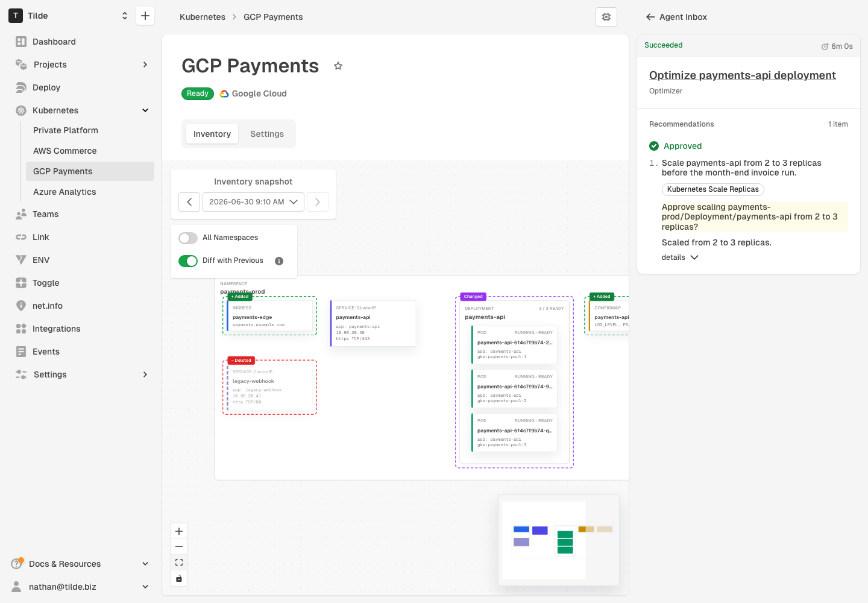Click the Kubernetes Scale Replicas tag
Viewport: 868px width, 603px height.
point(713,189)
